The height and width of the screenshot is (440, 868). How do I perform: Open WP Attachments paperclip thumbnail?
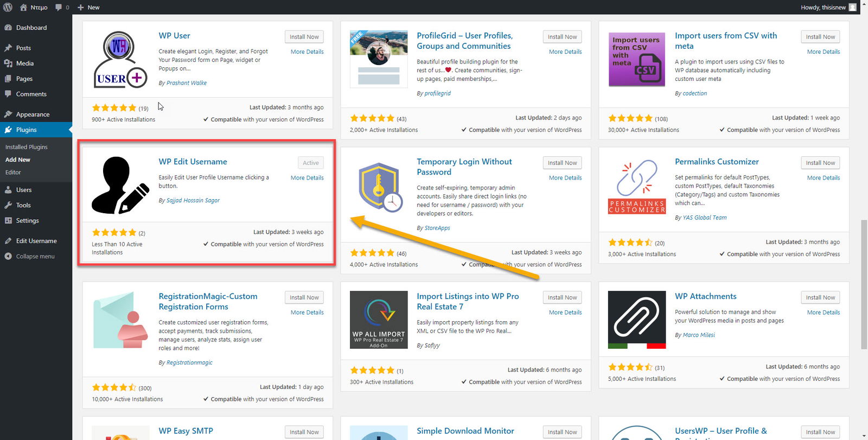[x=637, y=320]
